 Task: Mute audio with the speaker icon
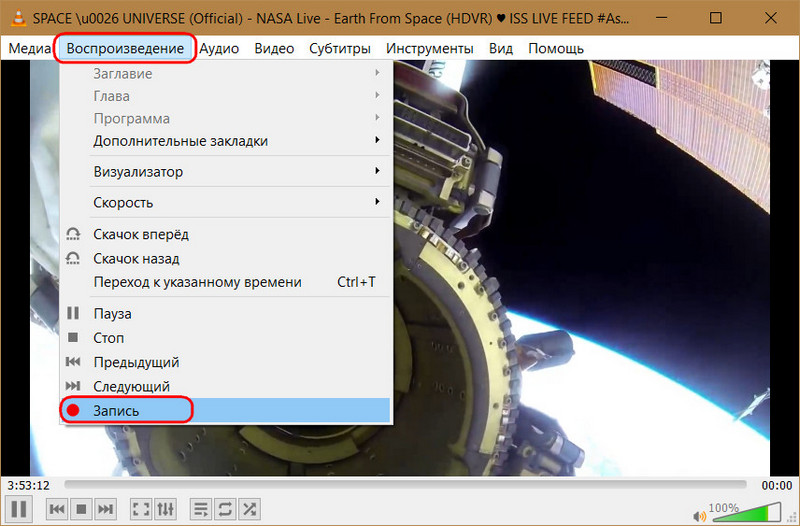(699, 516)
